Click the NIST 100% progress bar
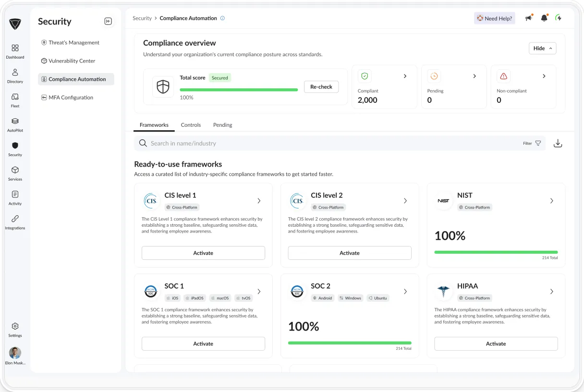Image resolution: width=584 pixels, height=392 pixels. (496, 252)
